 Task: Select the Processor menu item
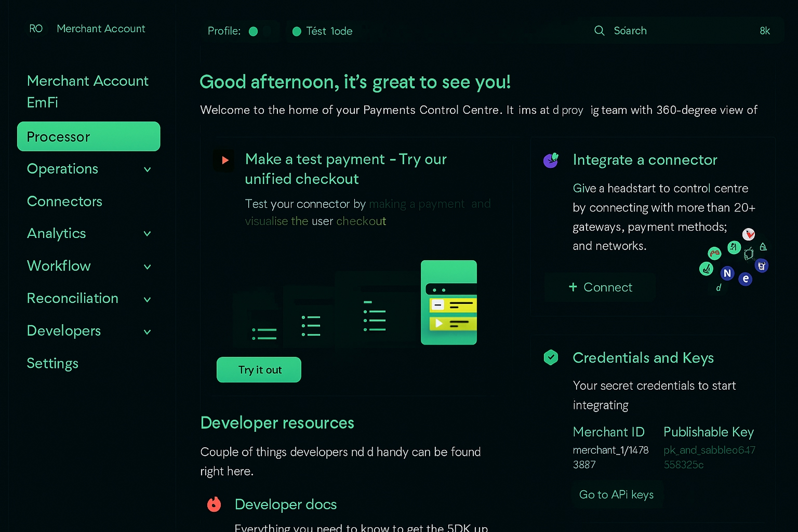point(88,137)
